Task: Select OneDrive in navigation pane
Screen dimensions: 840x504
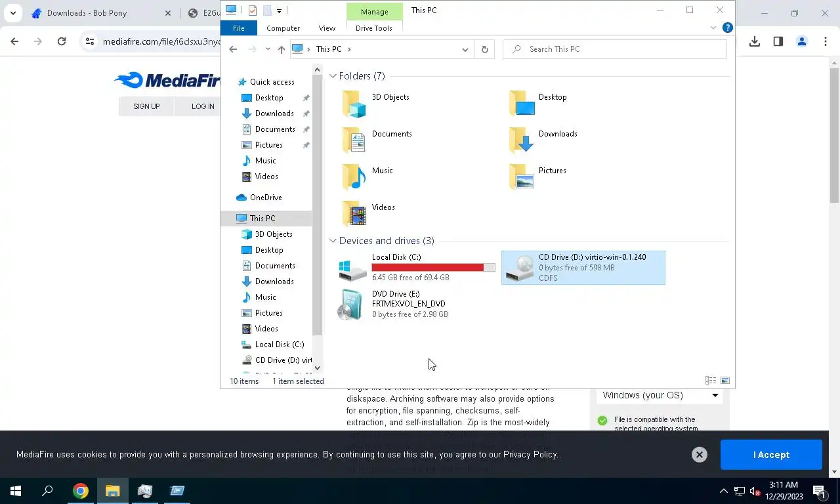Action: [266, 198]
